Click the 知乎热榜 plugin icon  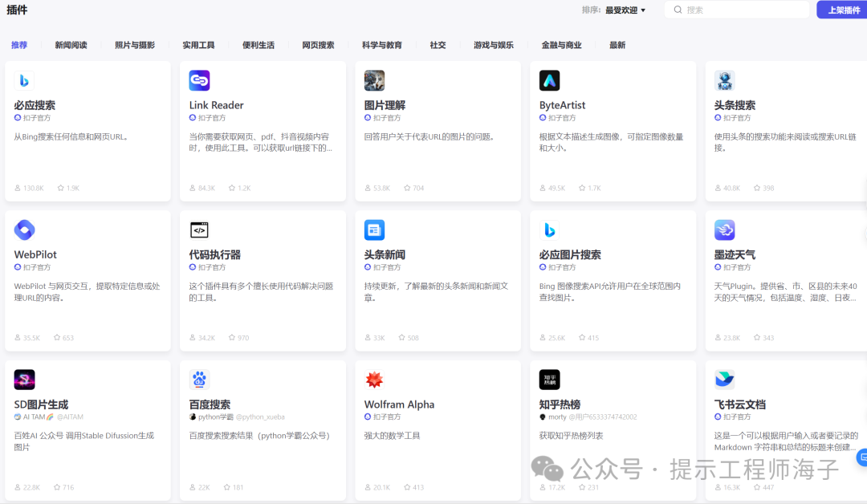549,380
